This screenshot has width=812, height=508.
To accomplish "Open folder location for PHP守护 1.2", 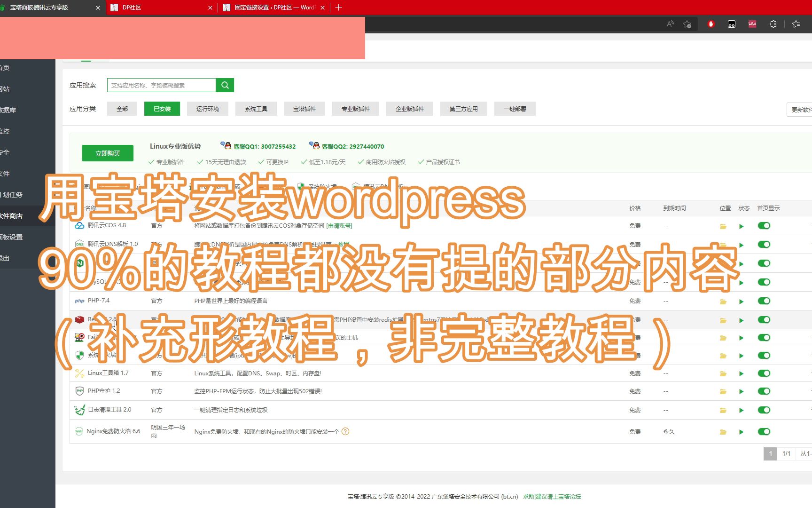I will pos(723,392).
